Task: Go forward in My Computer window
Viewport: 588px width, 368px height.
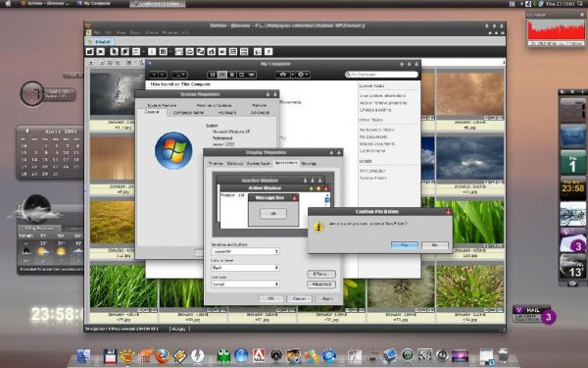Action: [x=163, y=75]
